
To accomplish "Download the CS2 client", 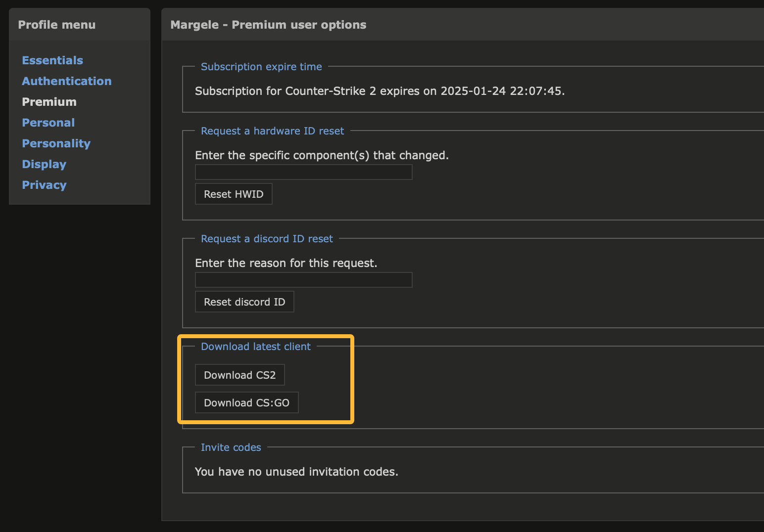I will (x=240, y=375).
